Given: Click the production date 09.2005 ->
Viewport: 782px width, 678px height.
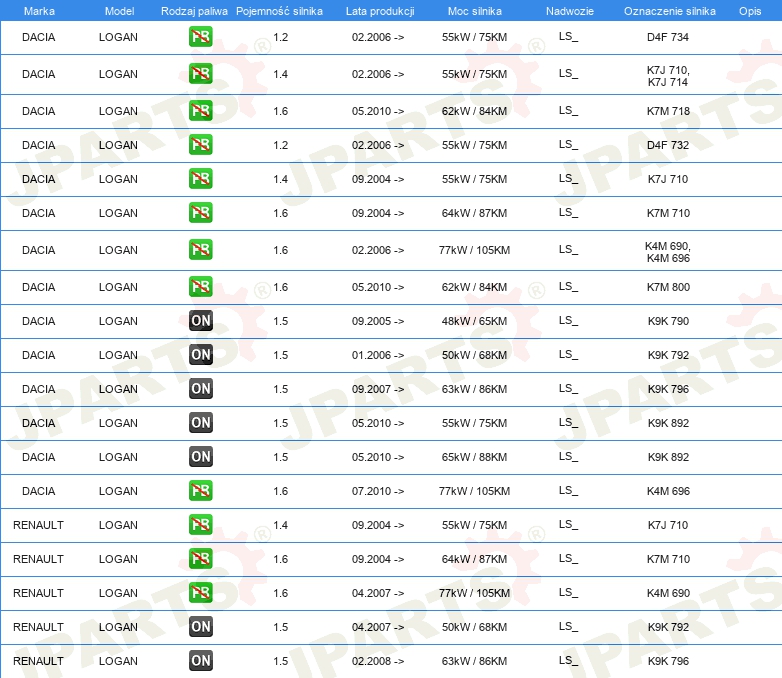Looking at the screenshot, I should coord(378,321).
